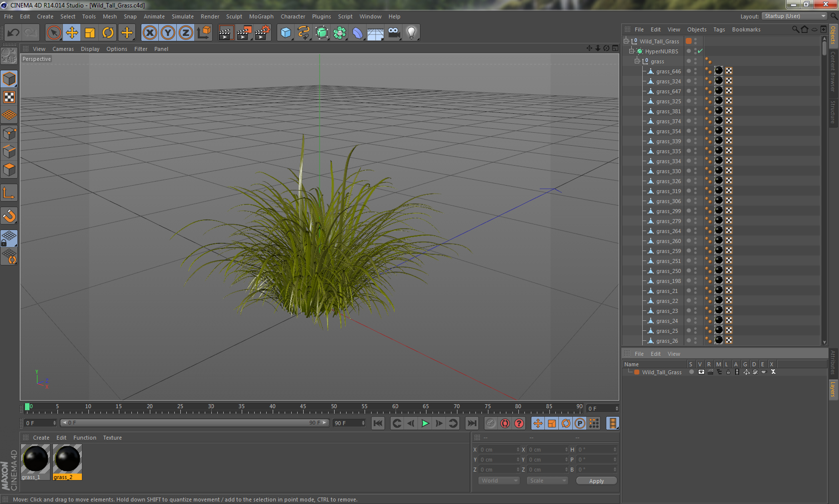This screenshot has height=504, width=839.
Task: Open Object Manager Tags menu
Action: click(x=719, y=29)
